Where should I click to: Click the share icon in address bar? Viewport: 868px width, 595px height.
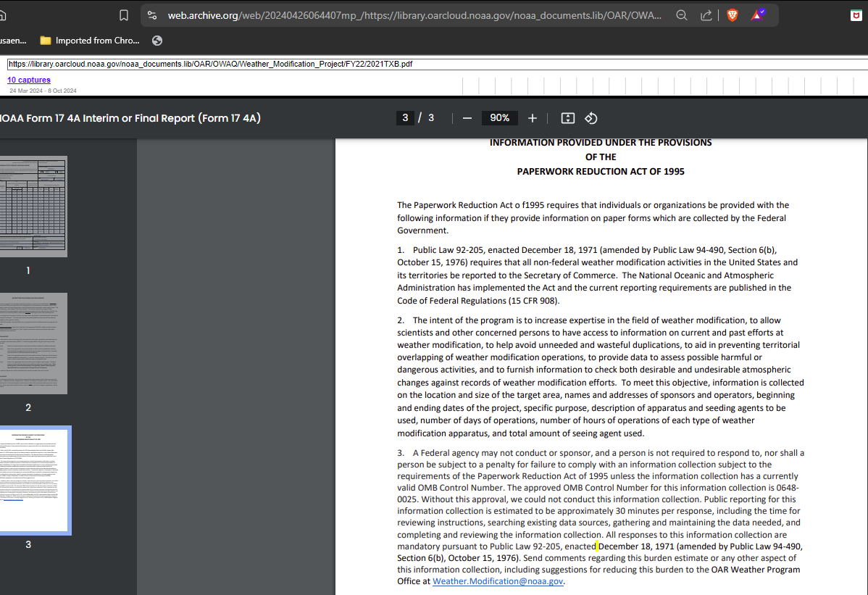706,15
